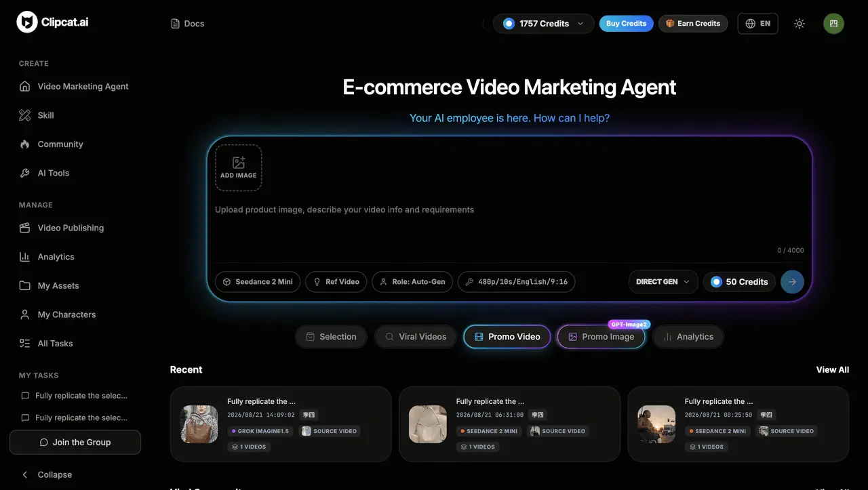Select the Promo Video tab

pyautogui.click(x=507, y=337)
